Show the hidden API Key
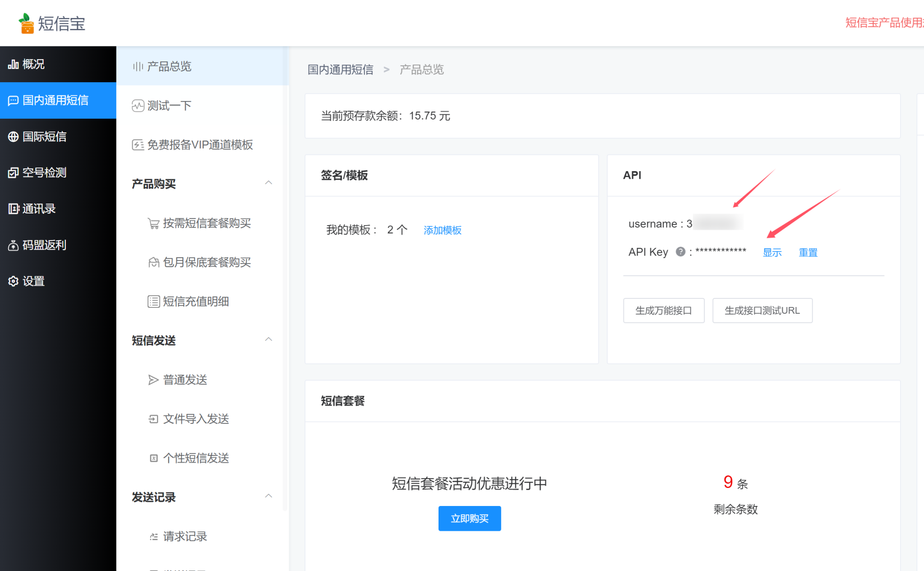Image resolution: width=924 pixels, height=571 pixels. [x=772, y=252]
